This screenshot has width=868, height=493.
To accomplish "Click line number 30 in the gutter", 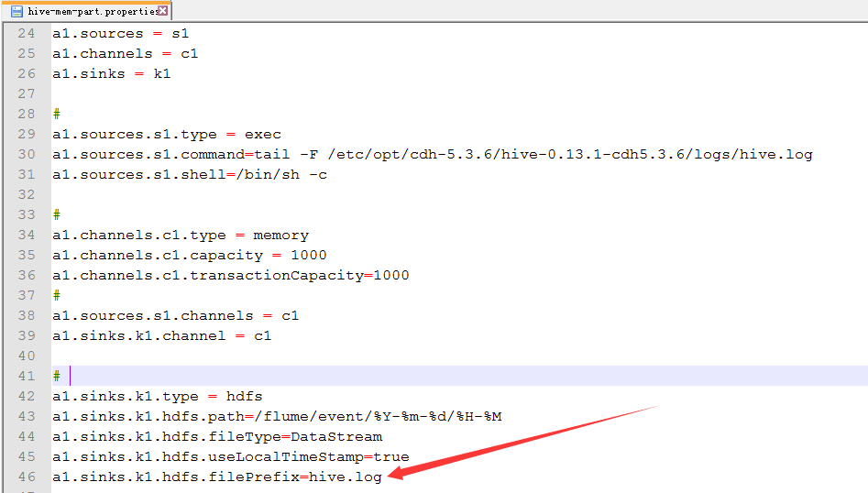I will point(26,154).
